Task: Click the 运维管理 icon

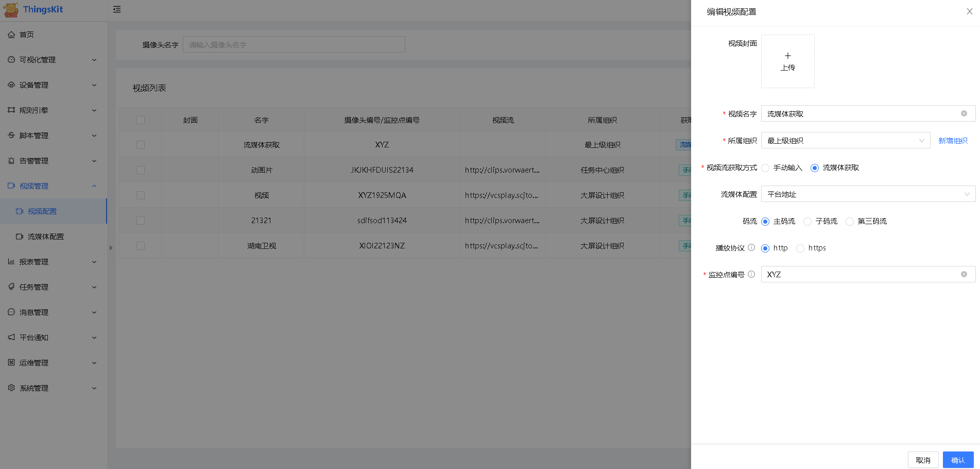Action: pyautogui.click(x=11, y=363)
